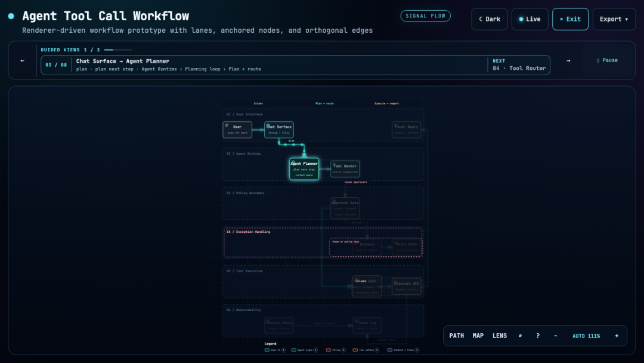Viewport: 644px width, 363px height.
Task: Click the 'Execute + report' column header
Action: (386, 104)
